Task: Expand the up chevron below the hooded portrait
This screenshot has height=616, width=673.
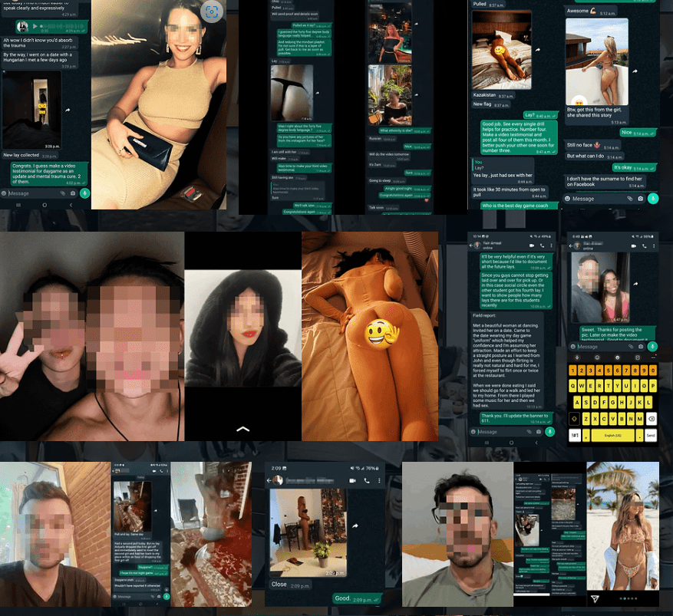Action: pos(242,430)
